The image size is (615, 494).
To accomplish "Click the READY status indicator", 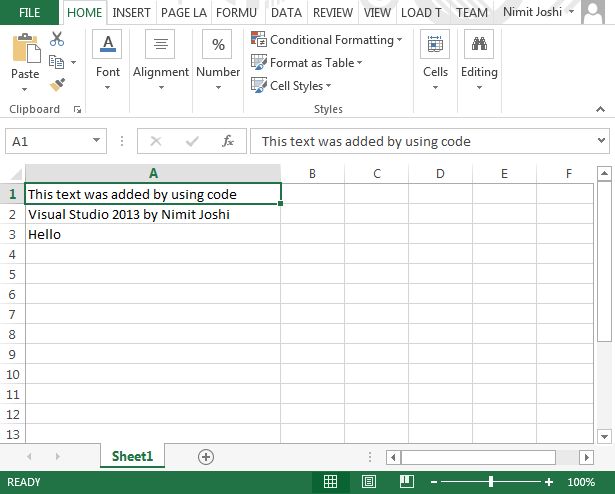I will point(24,482).
